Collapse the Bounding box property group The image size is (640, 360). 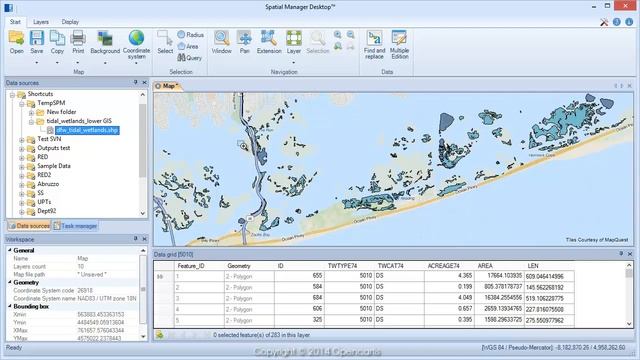tap(10, 306)
